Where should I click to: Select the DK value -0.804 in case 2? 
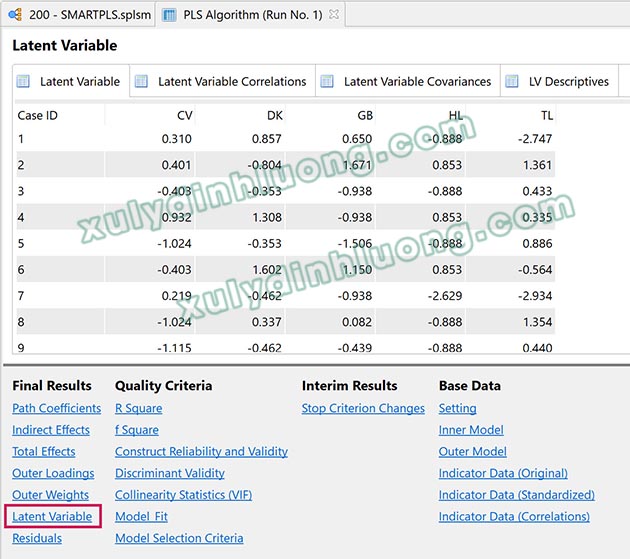[264, 165]
